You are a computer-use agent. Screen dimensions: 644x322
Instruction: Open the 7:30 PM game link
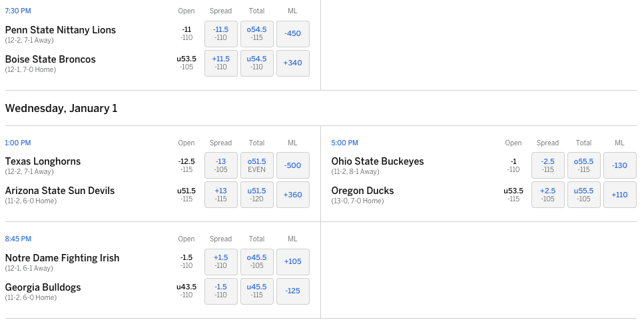click(18, 11)
